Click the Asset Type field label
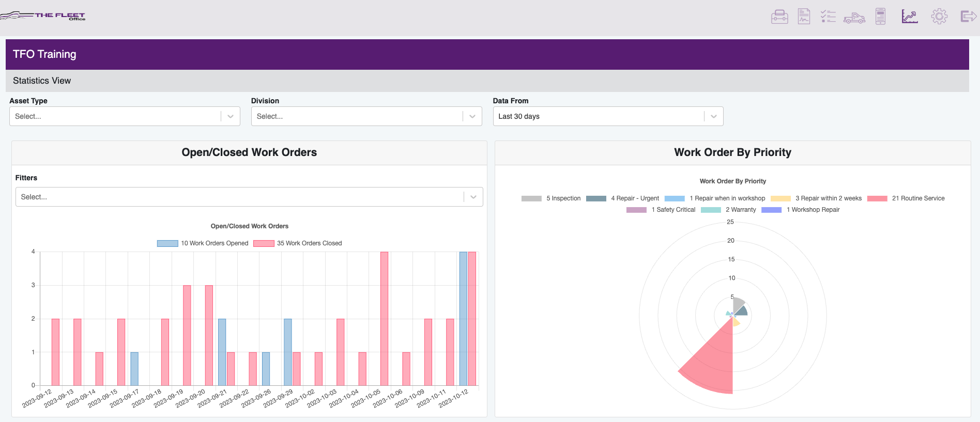This screenshot has height=422, width=980. pyautogui.click(x=28, y=101)
